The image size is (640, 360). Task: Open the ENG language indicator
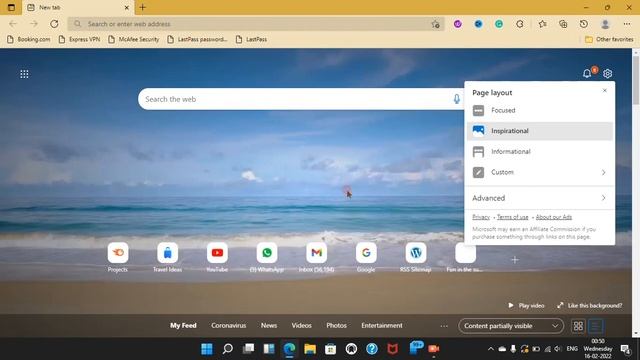coord(572,349)
